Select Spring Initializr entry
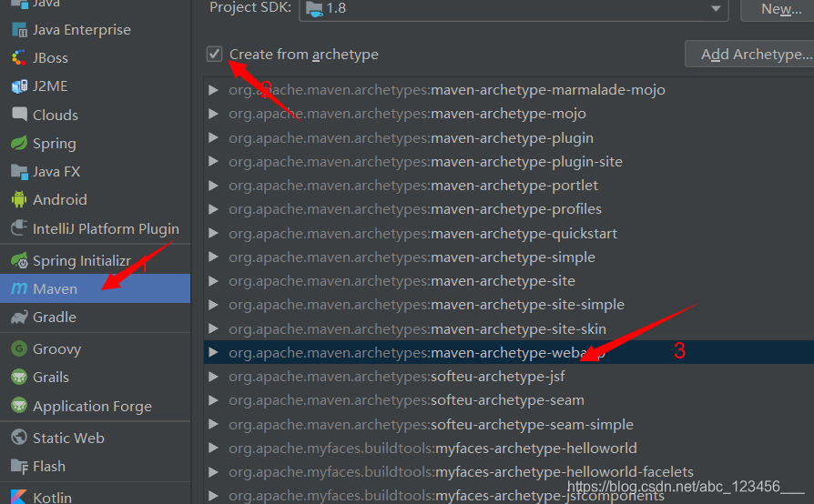The height and width of the screenshot is (504, 814). click(x=95, y=260)
